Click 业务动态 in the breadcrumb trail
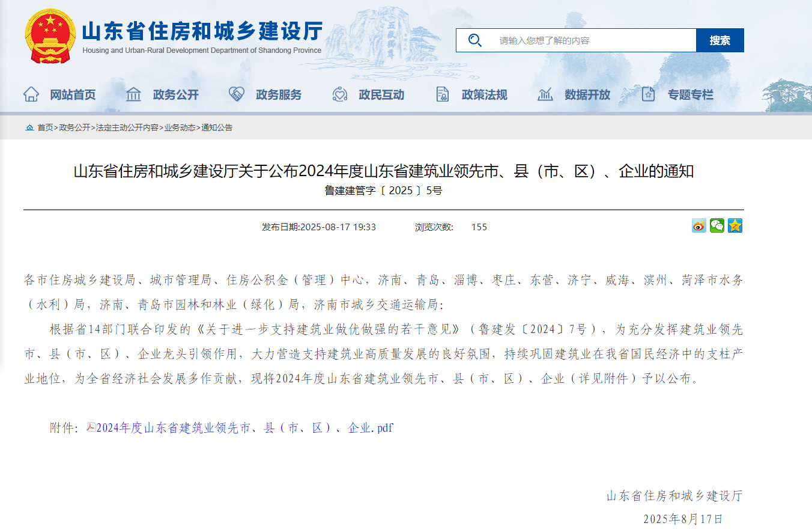The image size is (812, 529). [x=179, y=127]
